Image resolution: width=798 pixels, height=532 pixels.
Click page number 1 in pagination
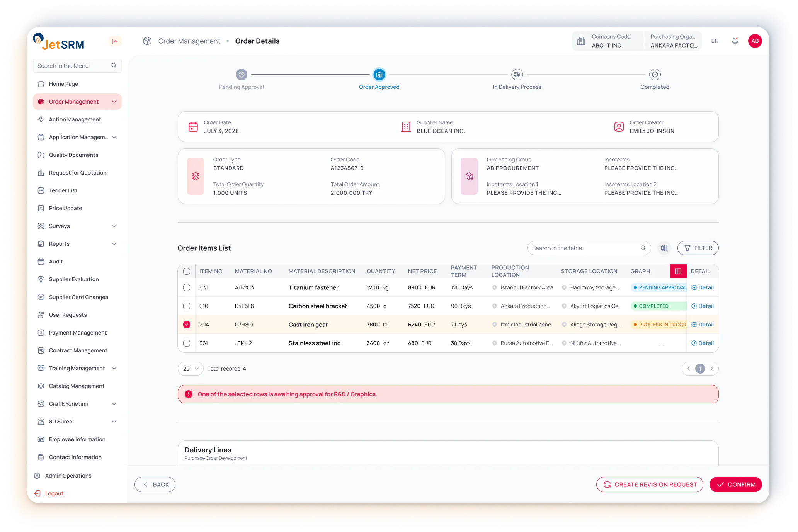point(700,369)
